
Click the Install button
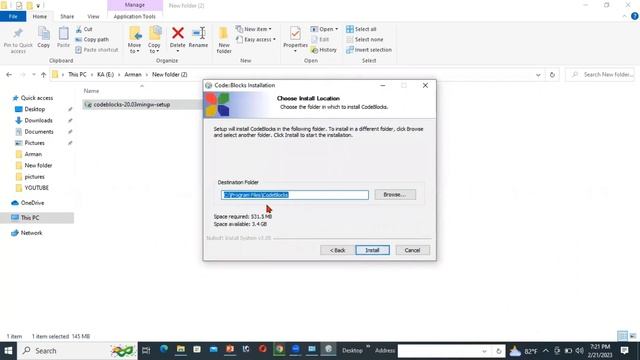click(372, 250)
